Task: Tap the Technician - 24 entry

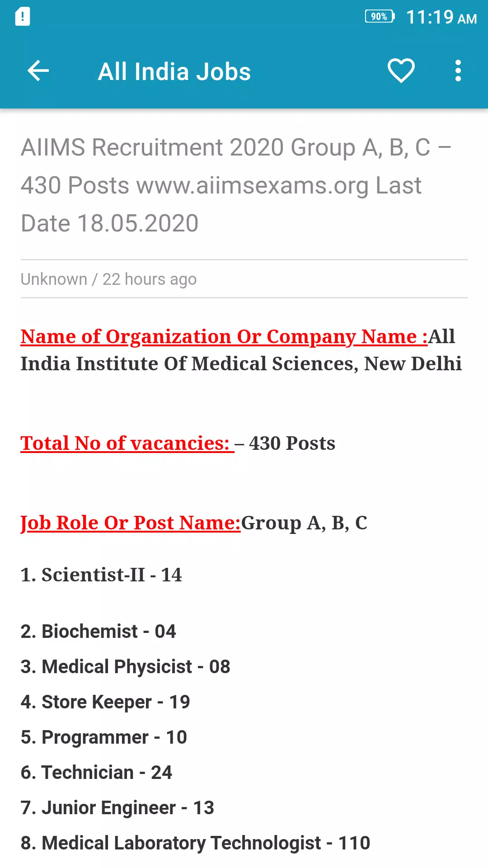Action: (x=96, y=773)
